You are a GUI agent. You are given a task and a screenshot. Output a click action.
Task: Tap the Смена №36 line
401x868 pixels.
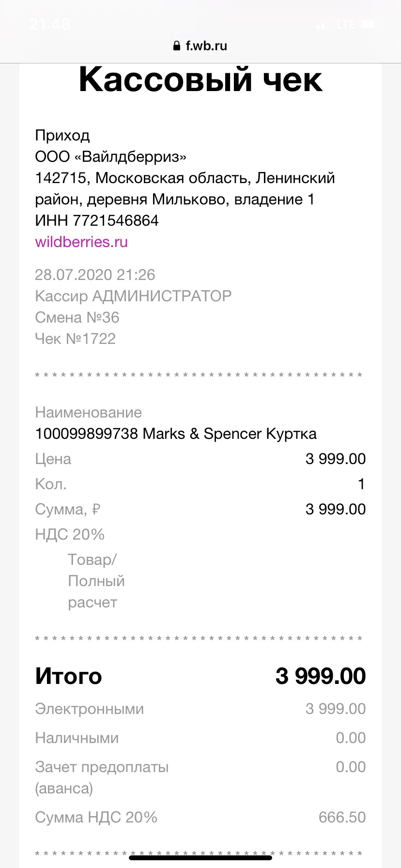(x=77, y=317)
